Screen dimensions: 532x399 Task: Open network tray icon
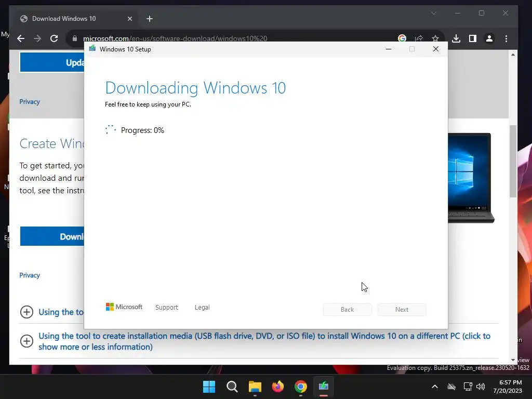click(x=468, y=387)
